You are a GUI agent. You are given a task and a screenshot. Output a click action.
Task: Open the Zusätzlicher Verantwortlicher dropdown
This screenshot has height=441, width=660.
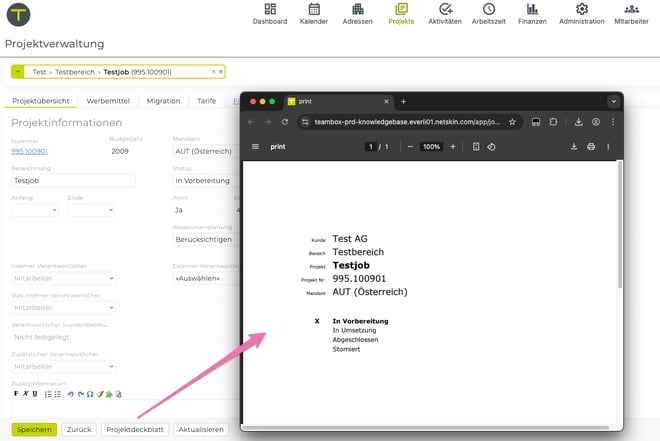point(64,367)
